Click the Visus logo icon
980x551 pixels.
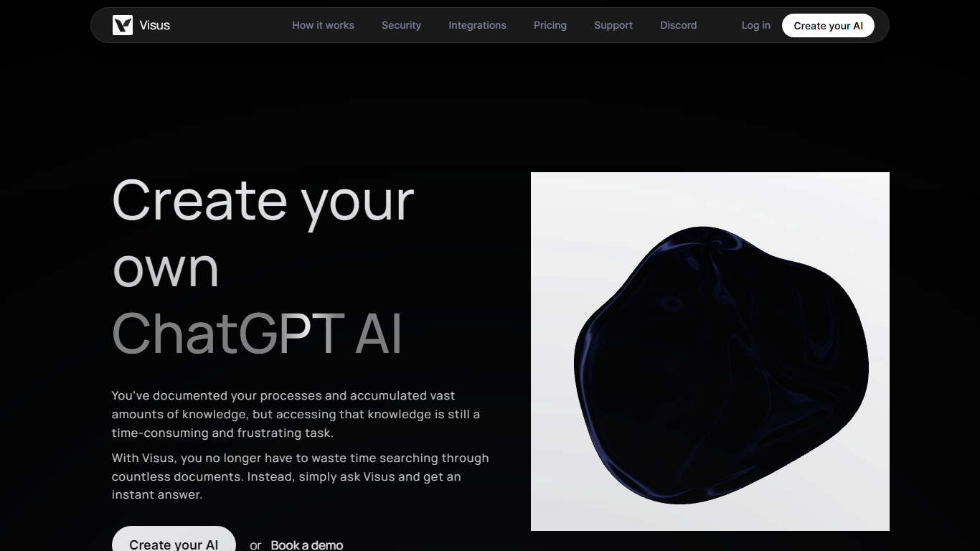(x=123, y=25)
